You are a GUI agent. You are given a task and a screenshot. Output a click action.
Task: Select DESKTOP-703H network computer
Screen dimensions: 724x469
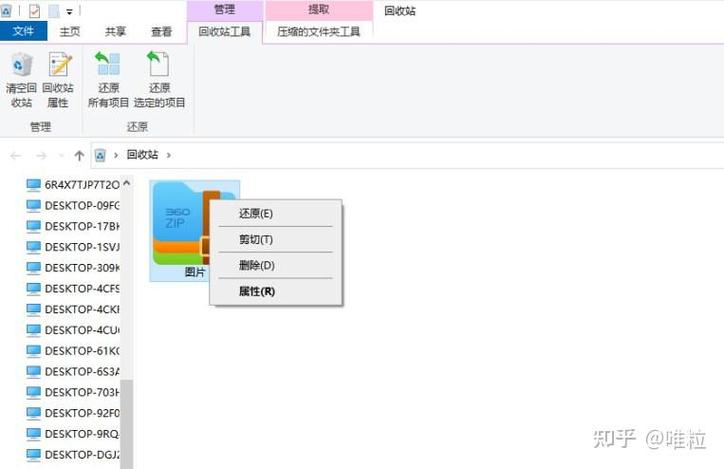[73, 392]
